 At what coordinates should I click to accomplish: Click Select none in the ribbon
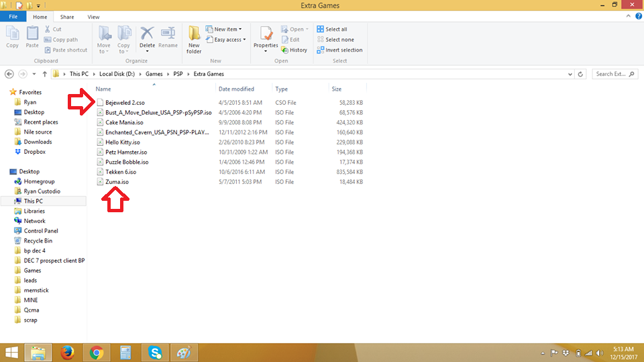335,40
